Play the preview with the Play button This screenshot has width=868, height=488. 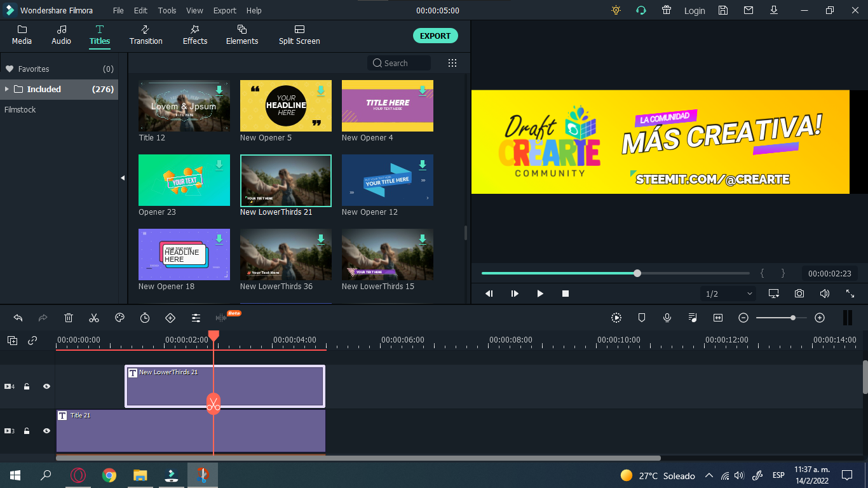click(x=540, y=294)
